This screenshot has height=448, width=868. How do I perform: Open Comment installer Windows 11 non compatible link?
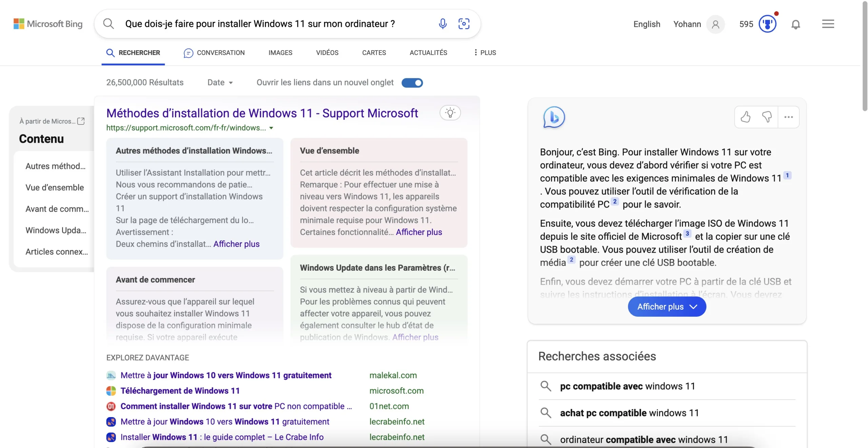coord(236,406)
